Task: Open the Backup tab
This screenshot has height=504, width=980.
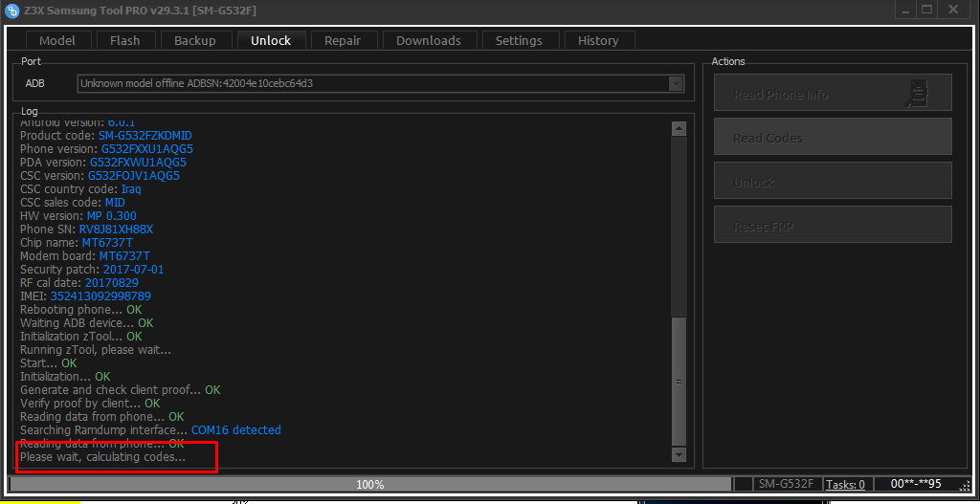Action: [195, 40]
